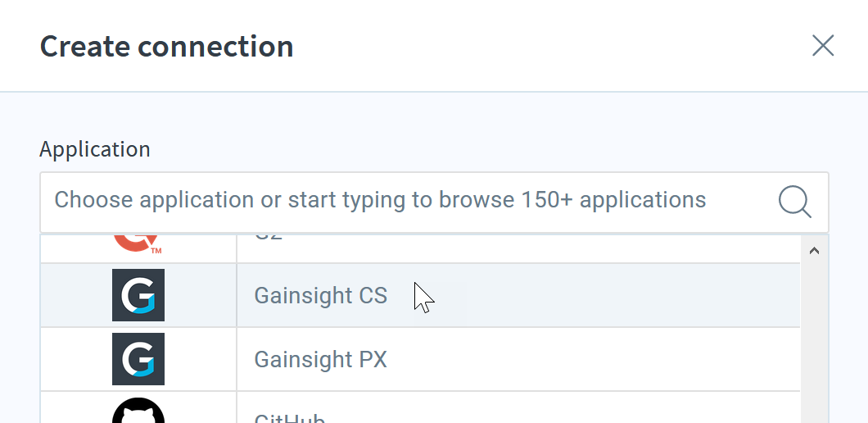
Task: Focus the application search input field
Action: 434,202
